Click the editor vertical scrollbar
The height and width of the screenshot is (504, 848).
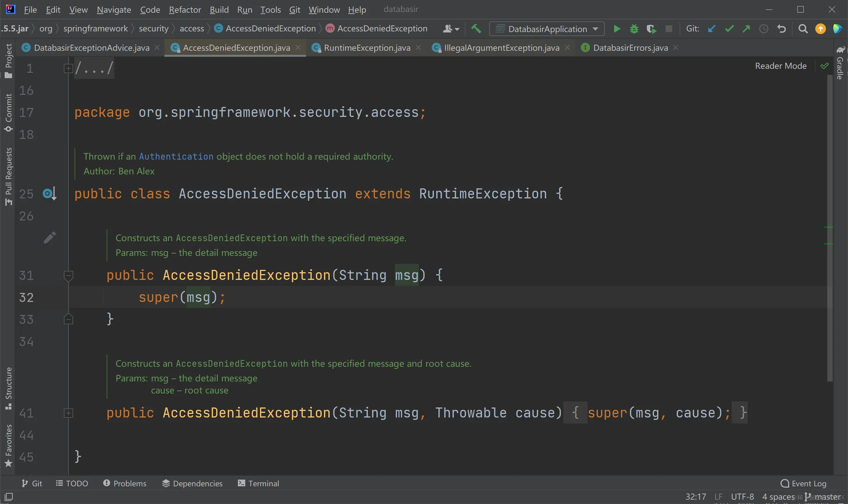pyautogui.click(x=830, y=227)
